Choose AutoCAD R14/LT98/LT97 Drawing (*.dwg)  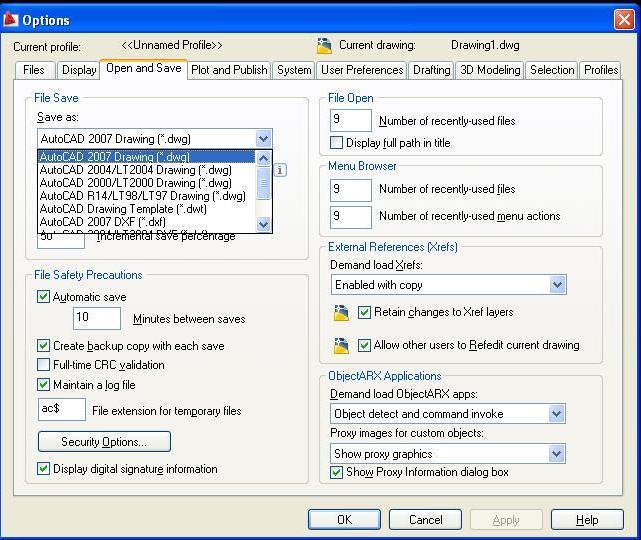147,196
